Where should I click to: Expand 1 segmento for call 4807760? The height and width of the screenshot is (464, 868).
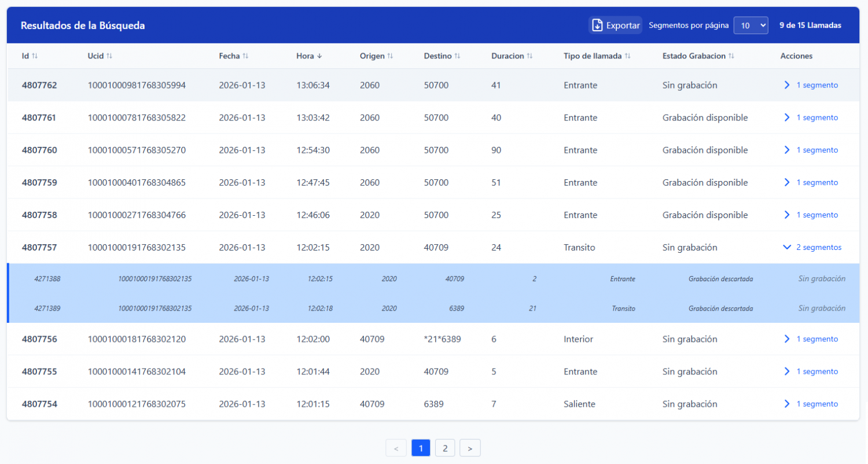coord(811,150)
